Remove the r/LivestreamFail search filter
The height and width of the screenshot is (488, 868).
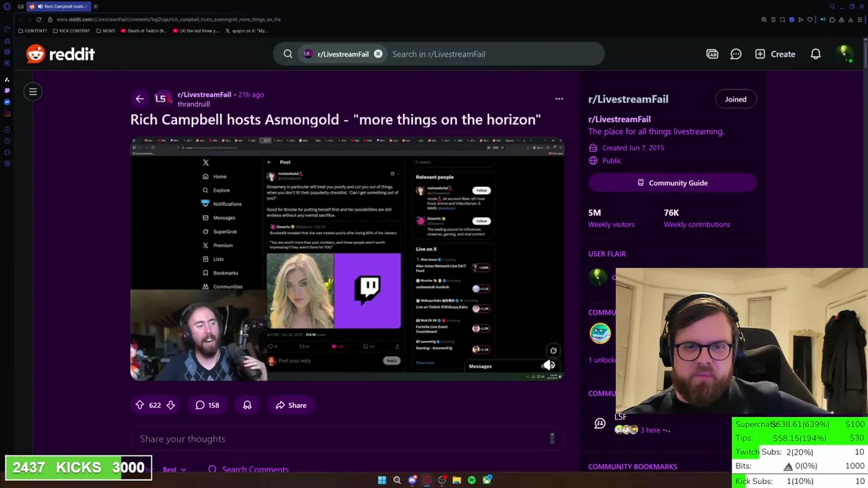click(x=378, y=54)
